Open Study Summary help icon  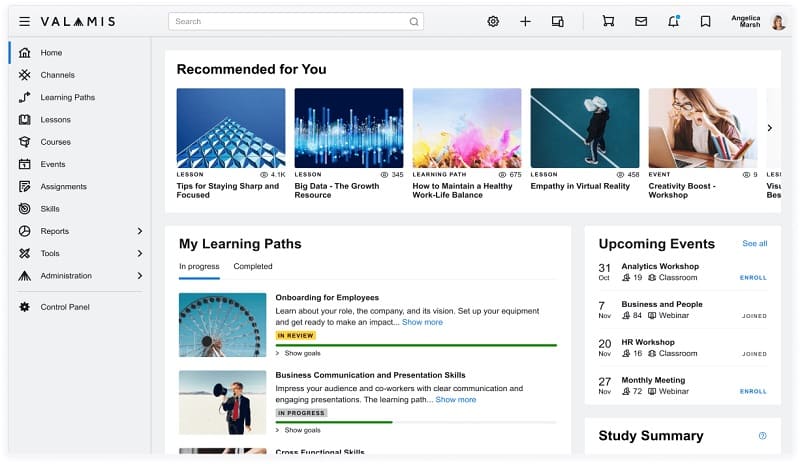[x=762, y=435]
